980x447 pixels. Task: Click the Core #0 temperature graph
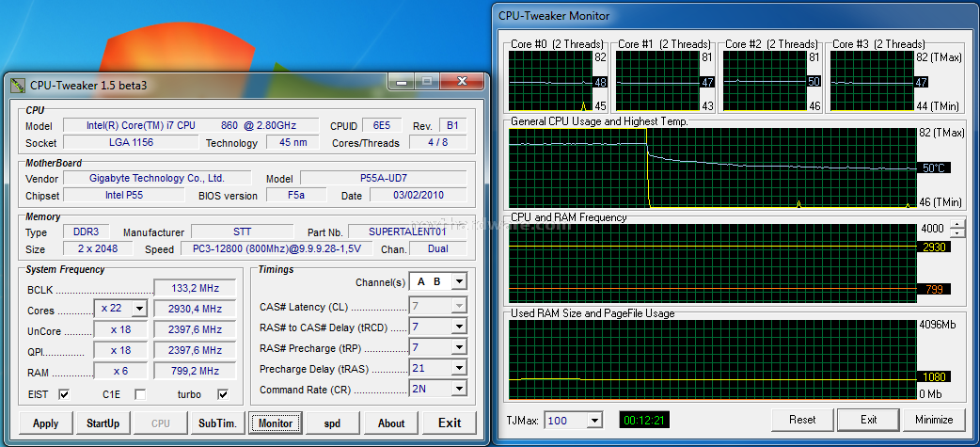tap(550, 81)
